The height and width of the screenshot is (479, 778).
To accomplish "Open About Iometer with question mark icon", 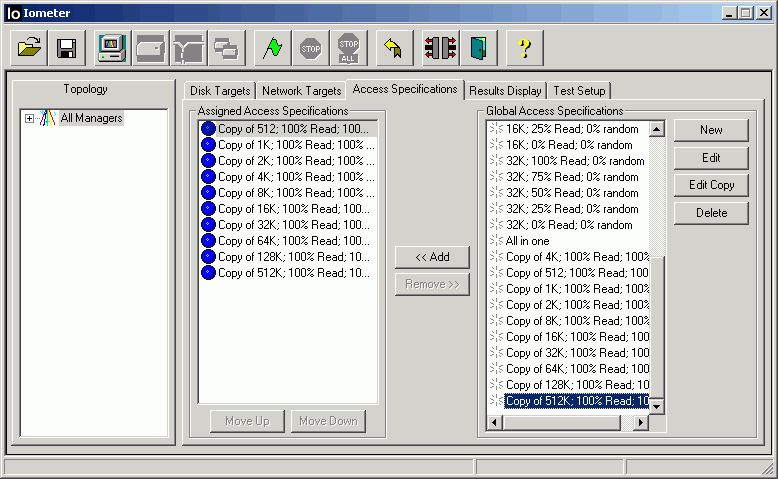I will coord(524,48).
